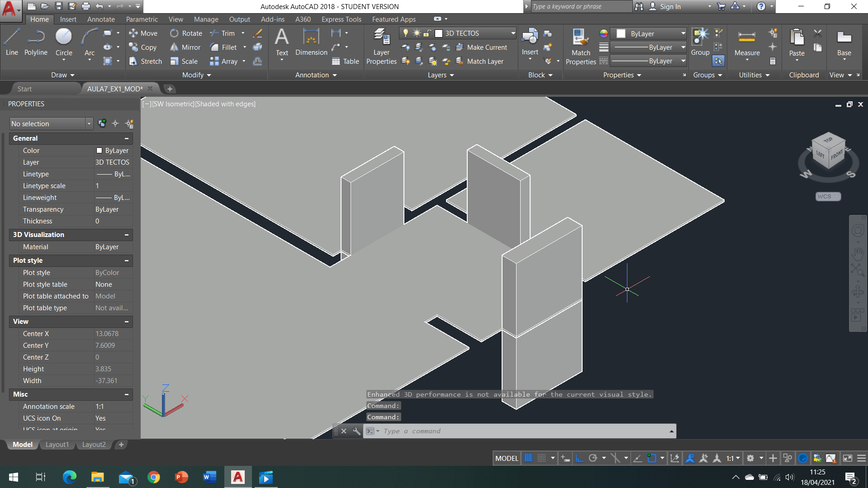
Task: Toggle Ortho mode in status bar
Action: coord(579,458)
